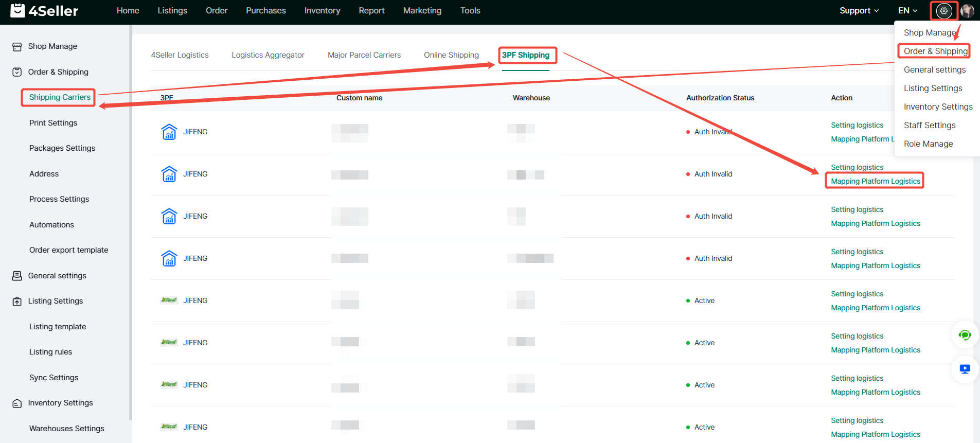Open the Order menu

pos(217,11)
